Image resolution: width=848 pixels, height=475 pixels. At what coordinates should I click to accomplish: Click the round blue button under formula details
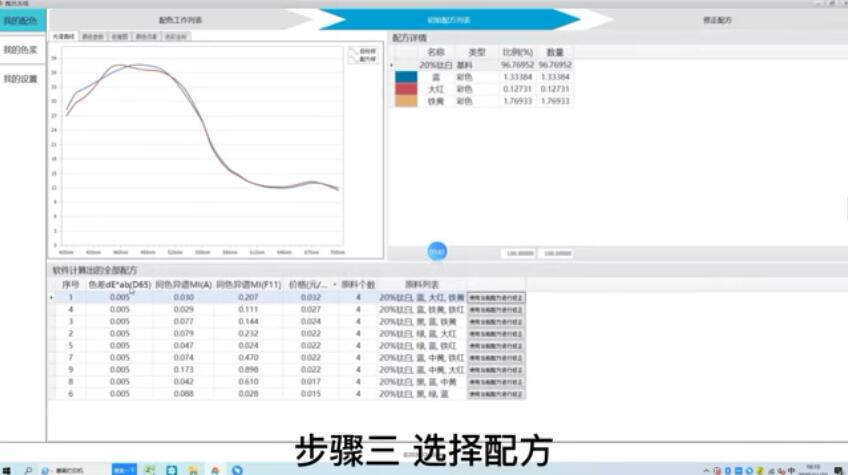pyautogui.click(x=437, y=251)
